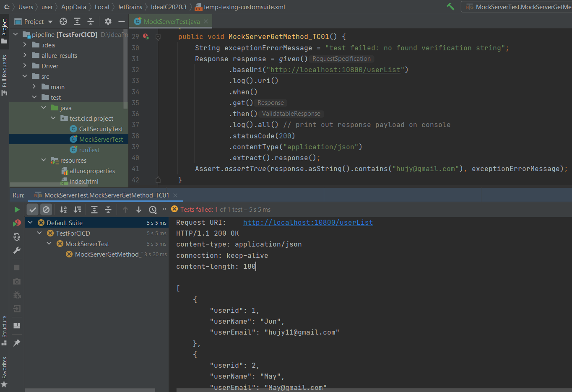Viewport: 572px width, 392px height.
Task: Toggle sort tests by duration
Action: coord(77,210)
